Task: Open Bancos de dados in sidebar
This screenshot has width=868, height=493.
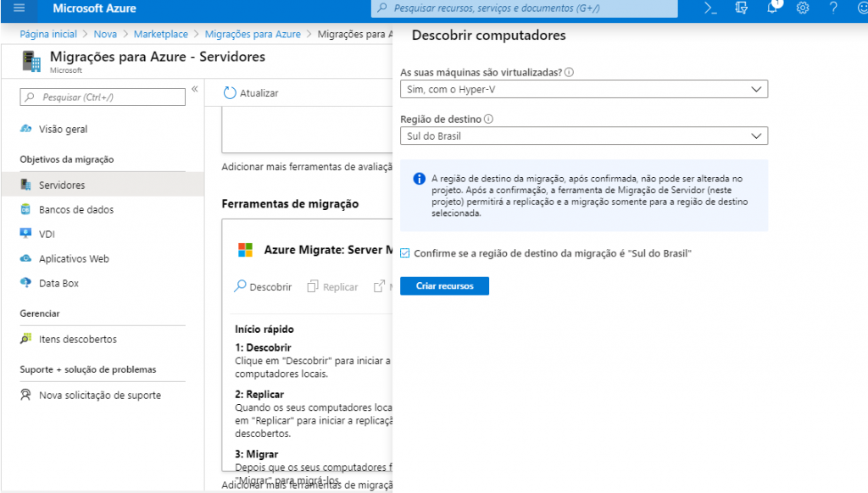Action: (75, 209)
